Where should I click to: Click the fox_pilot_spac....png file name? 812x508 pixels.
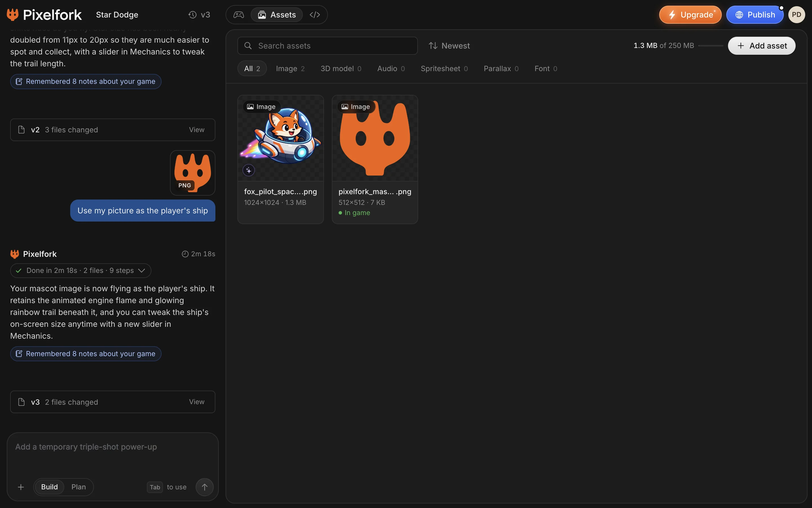coord(280,192)
